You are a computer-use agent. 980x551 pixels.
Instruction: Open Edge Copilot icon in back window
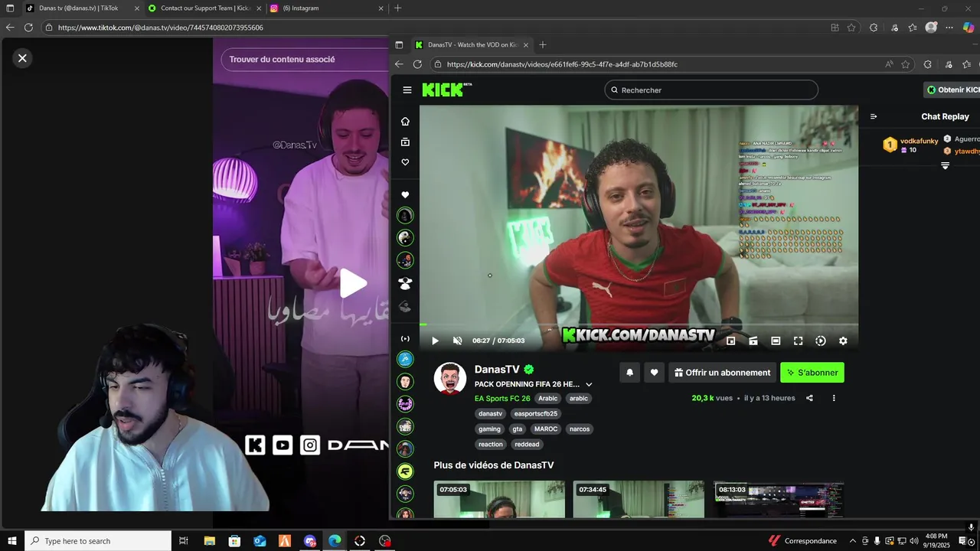[x=969, y=28]
